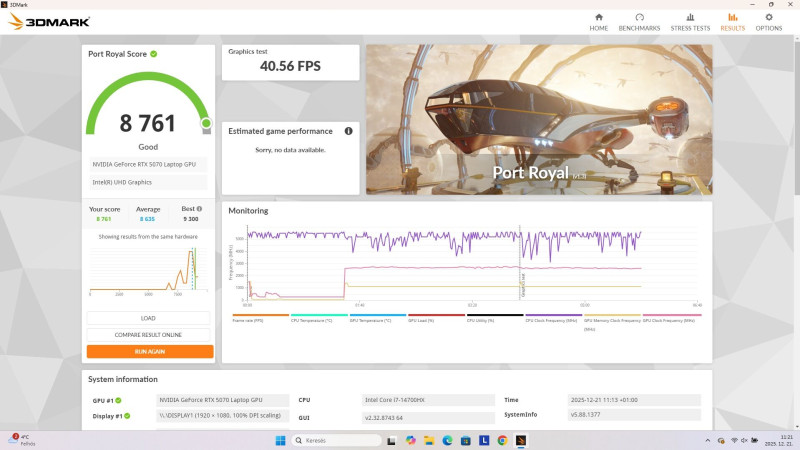Viewport: 800px width, 450px height.
Task: Click the info icon for estimated game performance
Action: point(348,131)
